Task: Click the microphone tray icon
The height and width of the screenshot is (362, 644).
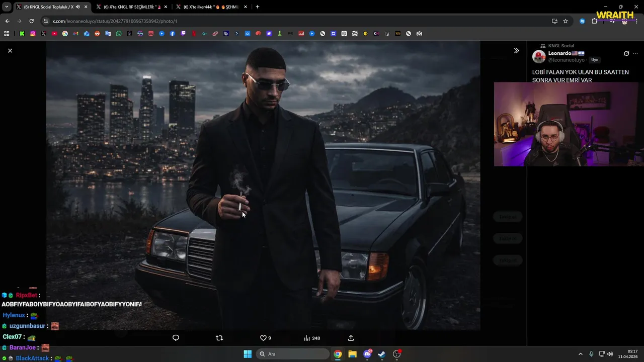Action: [x=591, y=354]
